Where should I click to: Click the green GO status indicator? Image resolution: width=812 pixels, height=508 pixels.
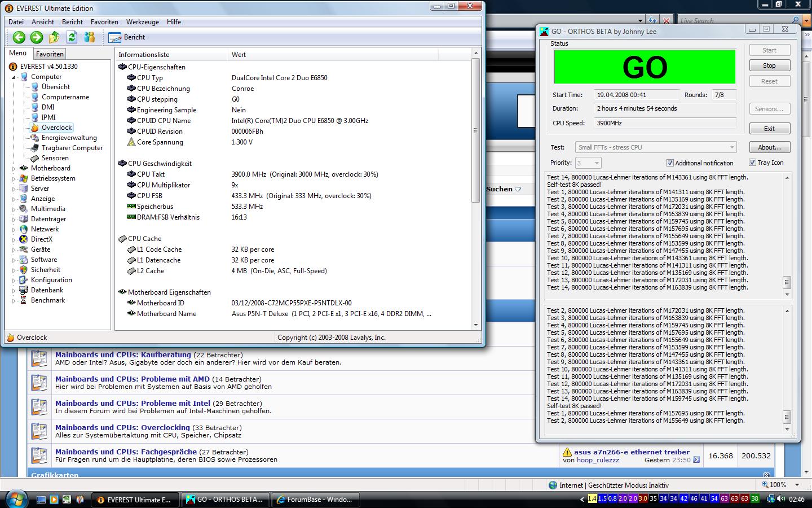(645, 67)
